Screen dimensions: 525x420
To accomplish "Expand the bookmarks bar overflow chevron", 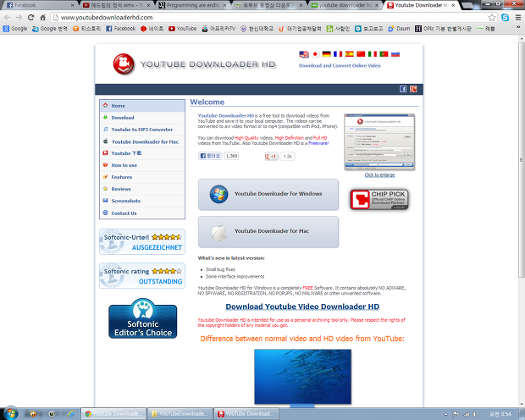I will point(518,27).
